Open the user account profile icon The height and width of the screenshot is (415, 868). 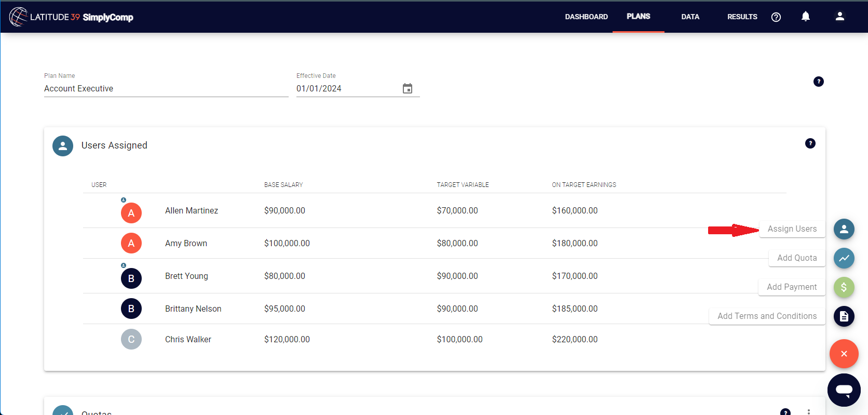pyautogui.click(x=839, y=17)
